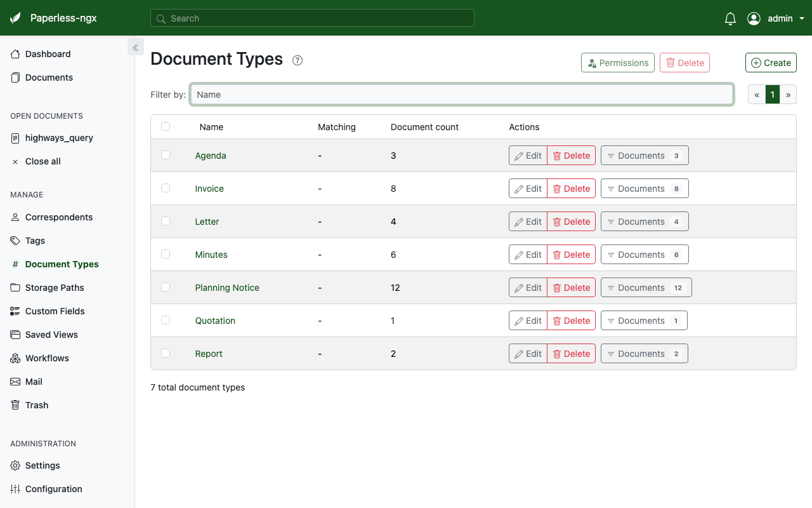Screen dimensions: 812x508
Task: Click the Paperless-ngx leaf logo
Action: tap(16, 18)
